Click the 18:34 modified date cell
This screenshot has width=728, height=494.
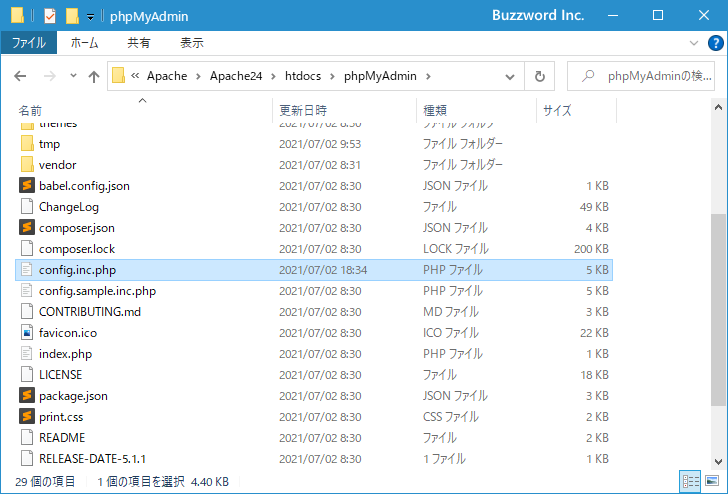pyautogui.click(x=323, y=270)
